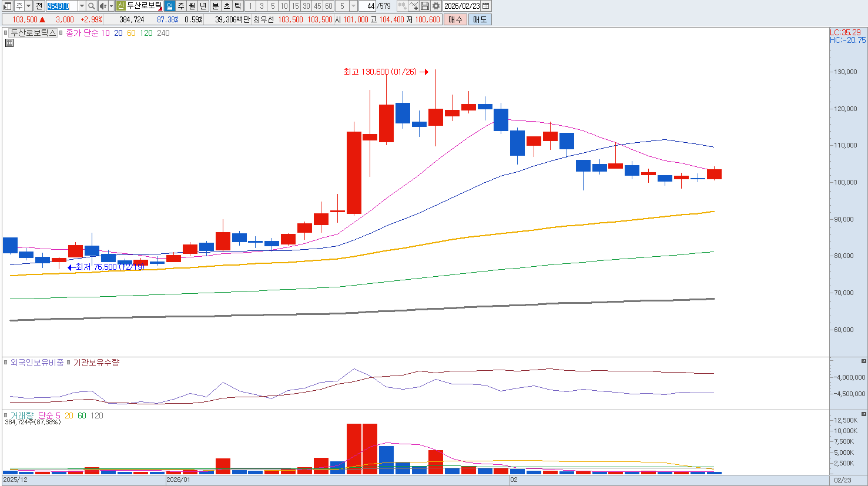Click the crosshair cursor tool icon

[x=414, y=6]
